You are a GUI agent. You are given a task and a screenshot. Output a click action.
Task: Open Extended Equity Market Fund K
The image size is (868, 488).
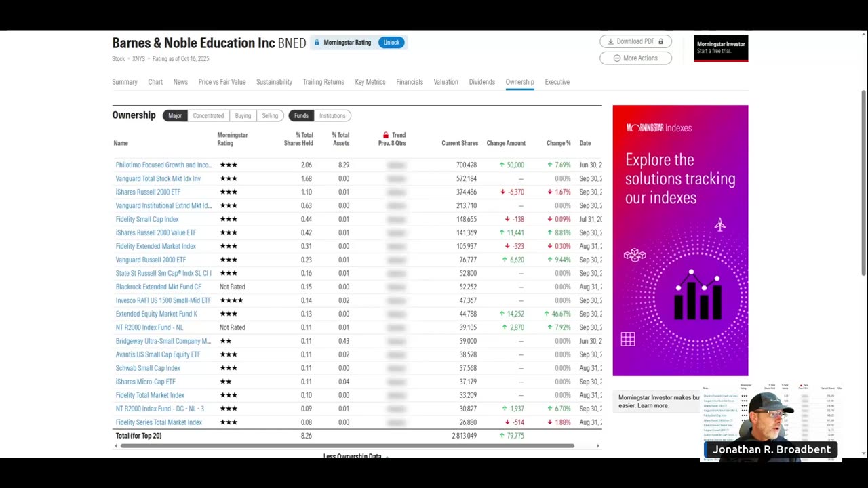[157, 314]
